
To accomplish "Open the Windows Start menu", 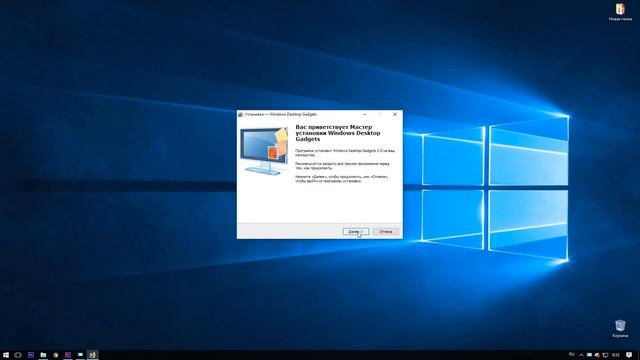I will (x=6, y=355).
